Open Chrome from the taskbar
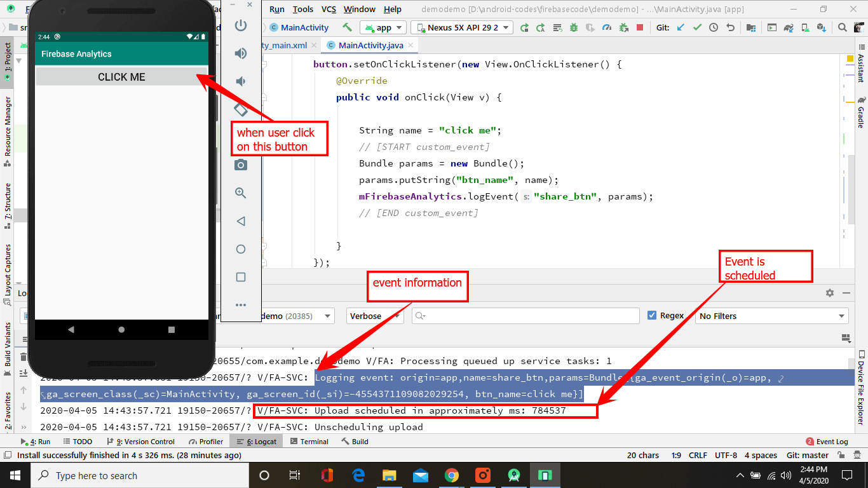The width and height of the screenshot is (868, 488). coord(452,475)
